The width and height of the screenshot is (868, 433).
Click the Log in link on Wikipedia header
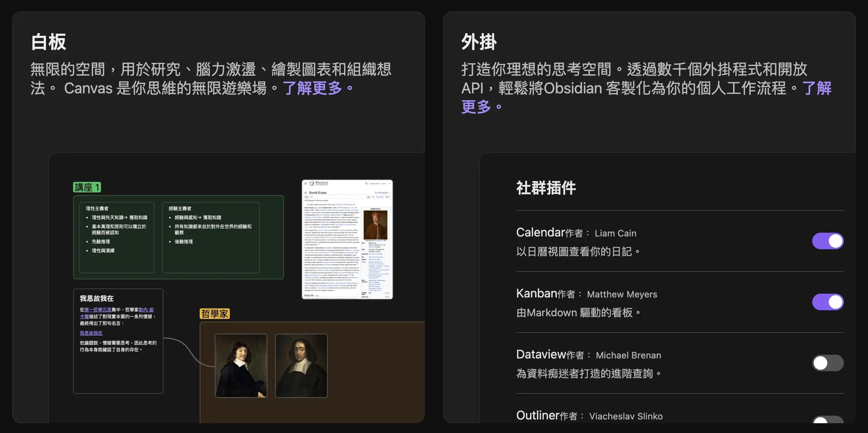coord(384,183)
